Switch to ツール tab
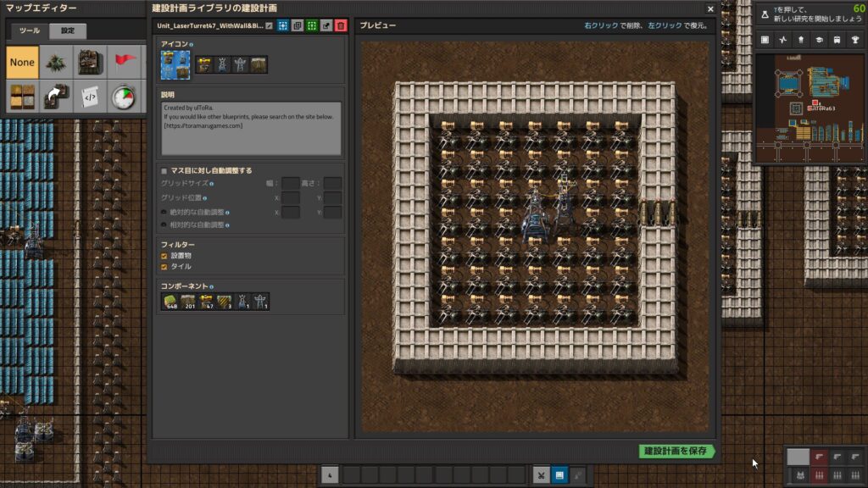This screenshot has width=868, height=488. click(x=29, y=30)
